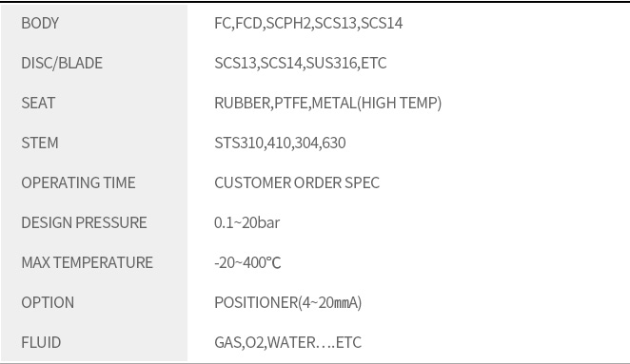Select the FC,FCD,SCPH2,SCS13,SCS14 body material text
This screenshot has height=364, width=630.
pos(308,23)
